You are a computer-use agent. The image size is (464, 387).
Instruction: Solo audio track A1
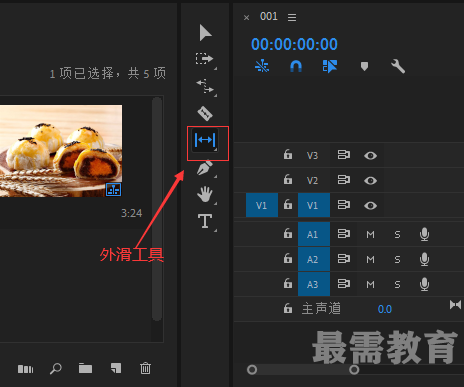click(x=397, y=234)
